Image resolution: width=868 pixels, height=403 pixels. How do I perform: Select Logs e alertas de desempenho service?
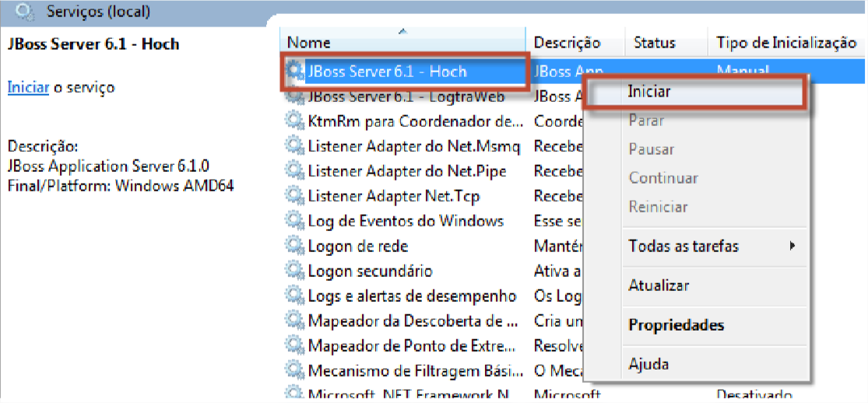[x=412, y=296]
